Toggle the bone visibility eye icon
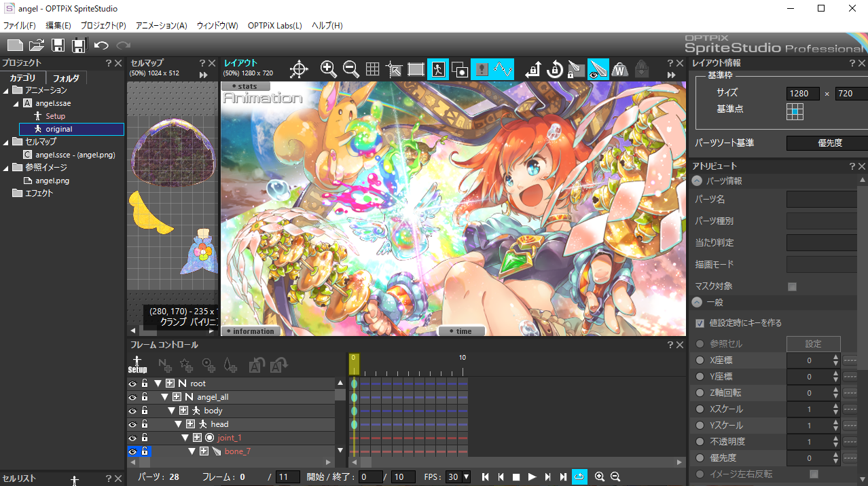This screenshot has width=868, height=486. click(x=598, y=69)
